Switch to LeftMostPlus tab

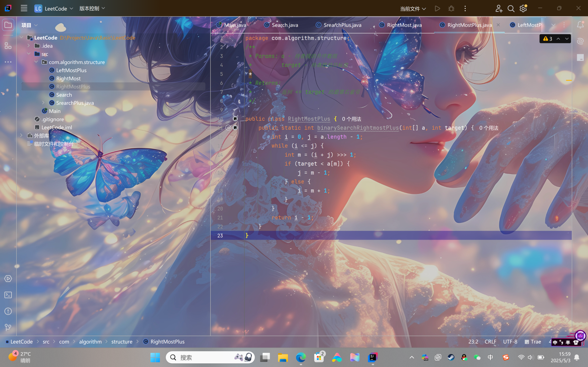tap(526, 25)
